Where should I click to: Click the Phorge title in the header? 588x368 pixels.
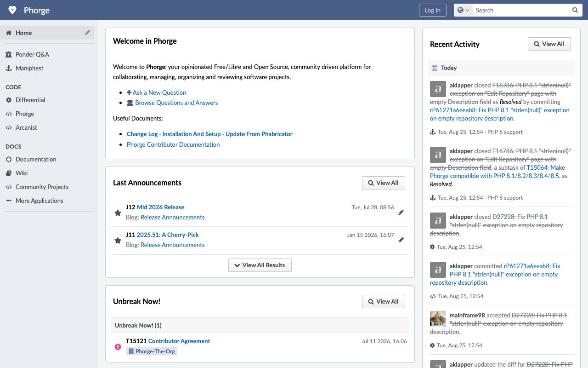(x=37, y=10)
